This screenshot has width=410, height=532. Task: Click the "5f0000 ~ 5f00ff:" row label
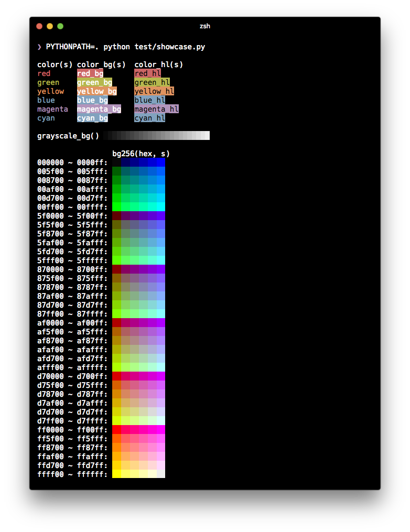pyautogui.click(x=72, y=216)
